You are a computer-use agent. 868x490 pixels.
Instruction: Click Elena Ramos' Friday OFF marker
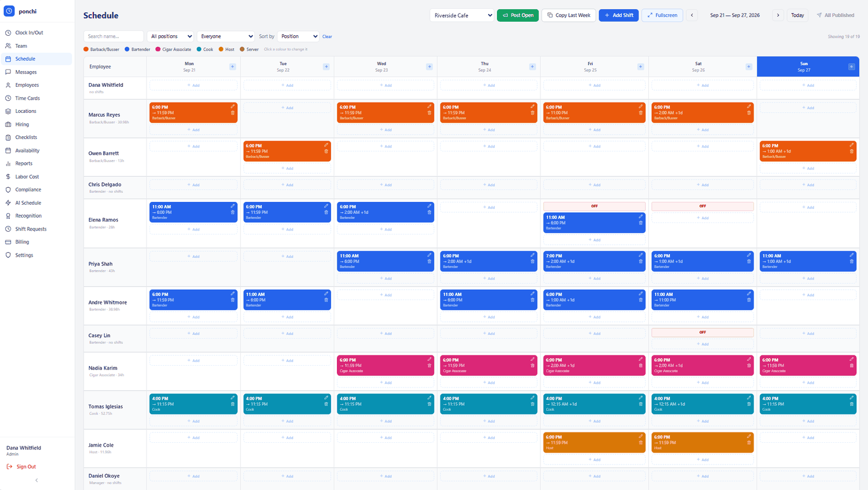594,206
